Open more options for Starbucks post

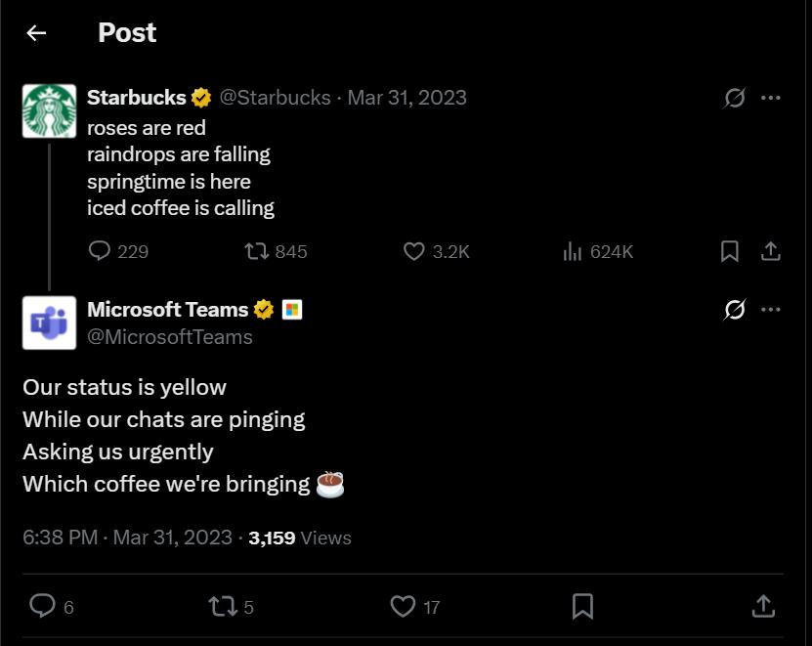click(771, 98)
